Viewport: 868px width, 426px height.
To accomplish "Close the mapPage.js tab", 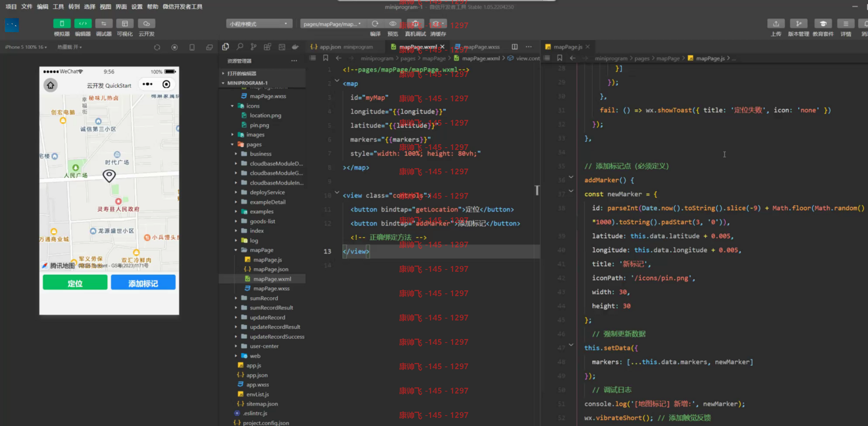I will [588, 47].
